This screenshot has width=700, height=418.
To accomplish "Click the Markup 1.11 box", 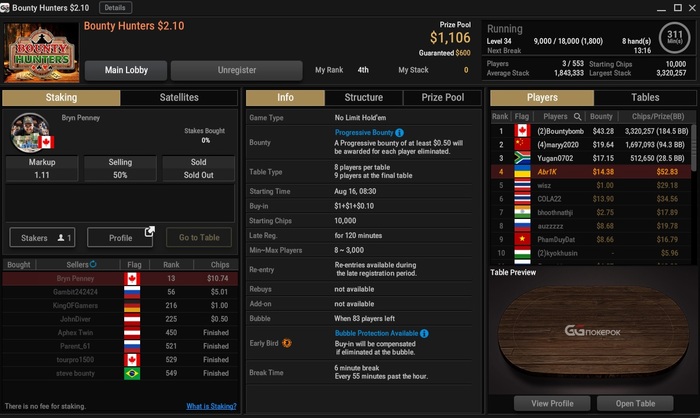I will click(x=42, y=168).
